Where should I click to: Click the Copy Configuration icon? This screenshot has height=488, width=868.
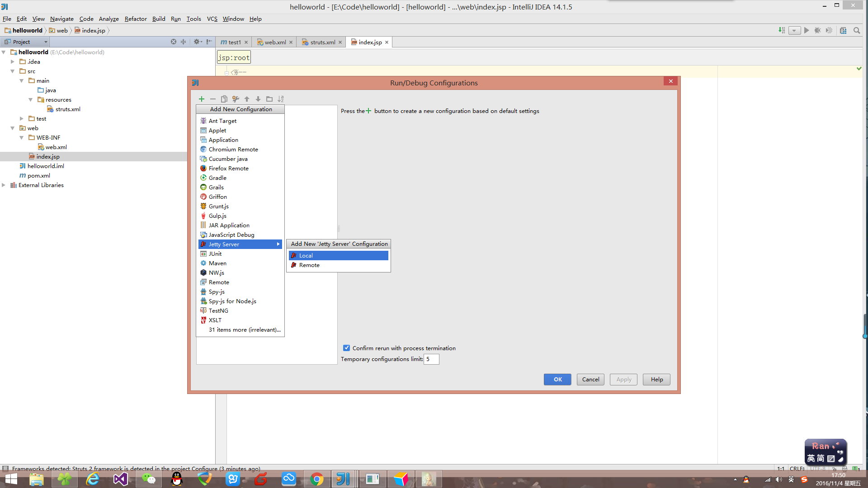coord(224,99)
